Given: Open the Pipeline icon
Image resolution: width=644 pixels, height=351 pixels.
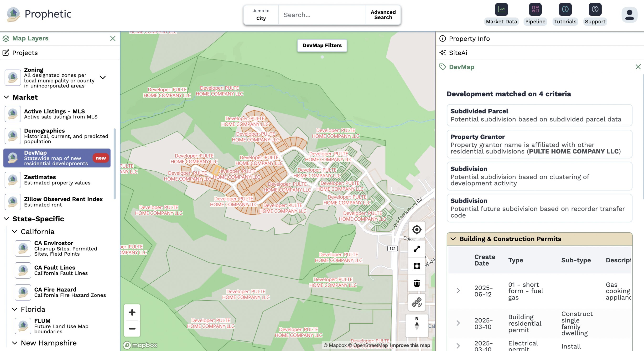Looking at the screenshot, I should (x=535, y=10).
